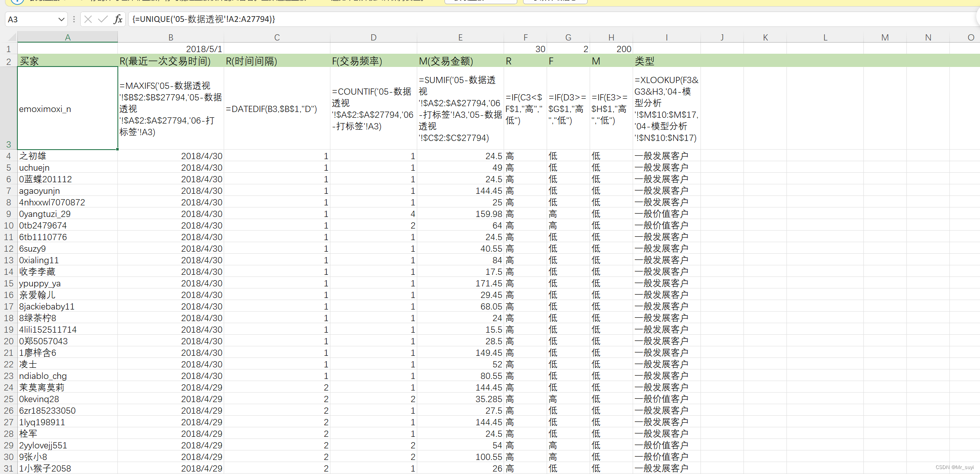Viewport: 980px width, 474px height.
Task: Select column I header
Action: click(x=666, y=38)
